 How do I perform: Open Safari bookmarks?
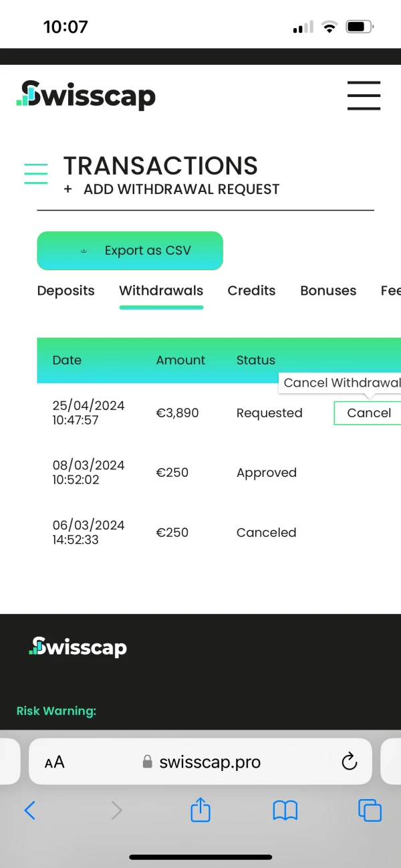tap(285, 810)
